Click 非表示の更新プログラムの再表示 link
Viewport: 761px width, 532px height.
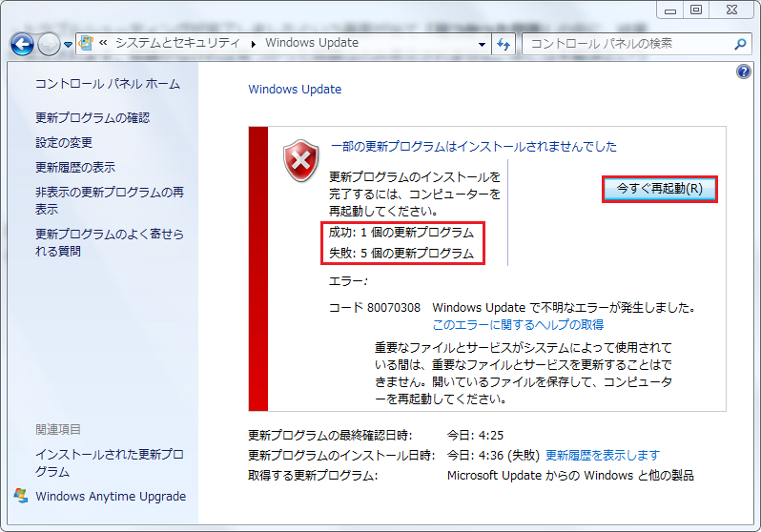(110, 200)
